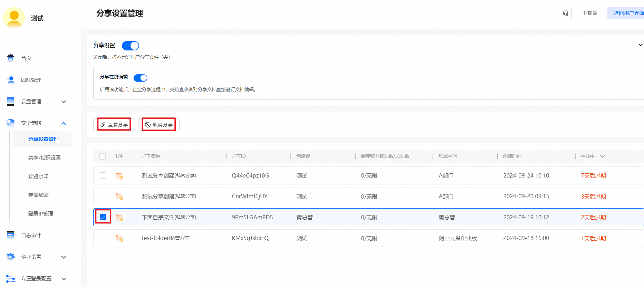Click the cloud disk management icon
Screen dimensions: 644x287
click(x=11, y=101)
